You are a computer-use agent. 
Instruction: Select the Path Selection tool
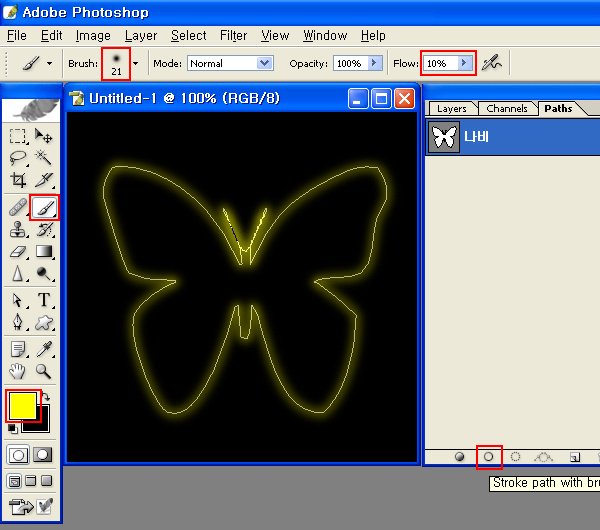coord(18,300)
